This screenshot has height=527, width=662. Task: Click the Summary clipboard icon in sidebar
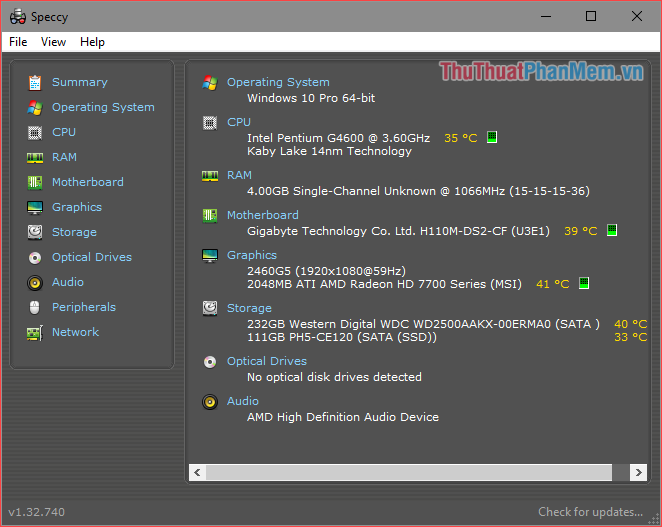click(x=35, y=82)
